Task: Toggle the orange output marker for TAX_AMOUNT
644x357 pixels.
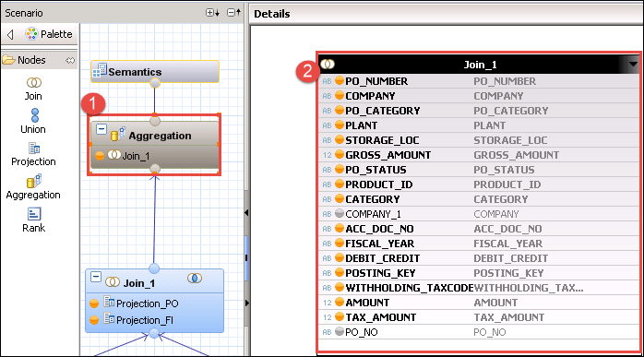Action: [x=340, y=316]
